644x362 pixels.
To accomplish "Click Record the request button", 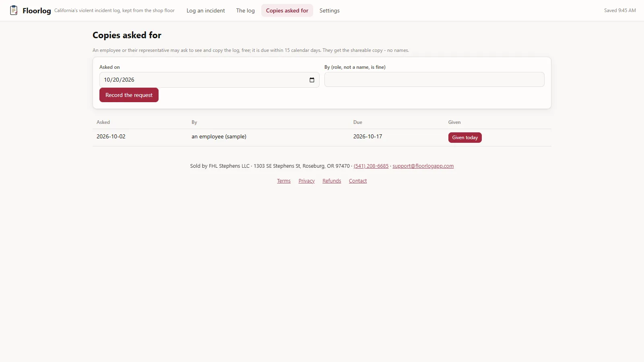I will (129, 95).
